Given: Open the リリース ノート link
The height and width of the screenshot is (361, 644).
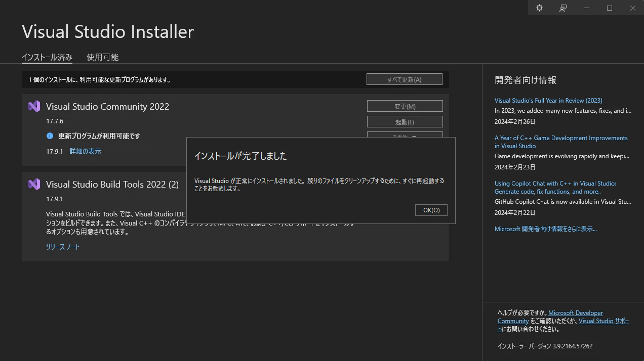Looking at the screenshot, I should click(x=63, y=247).
